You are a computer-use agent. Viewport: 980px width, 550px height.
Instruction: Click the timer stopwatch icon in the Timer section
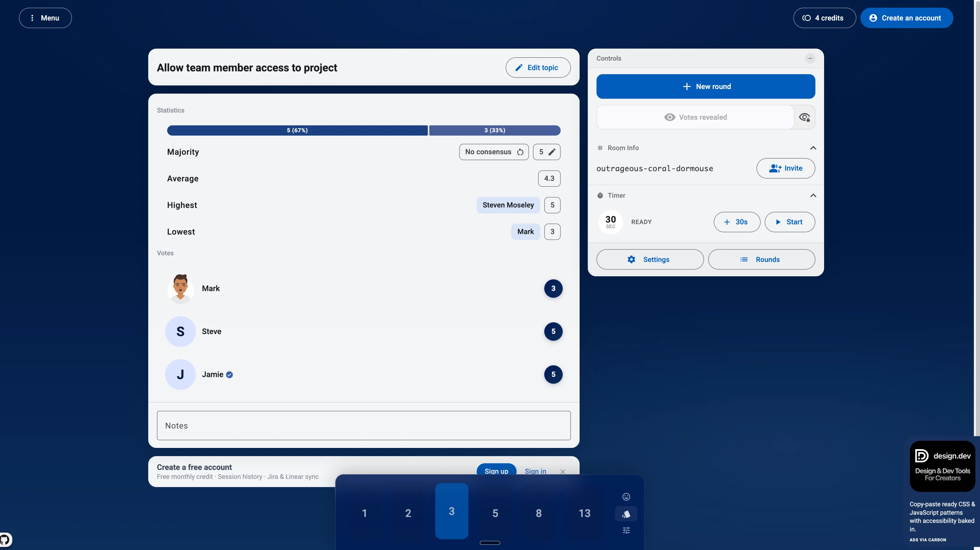point(600,195)
